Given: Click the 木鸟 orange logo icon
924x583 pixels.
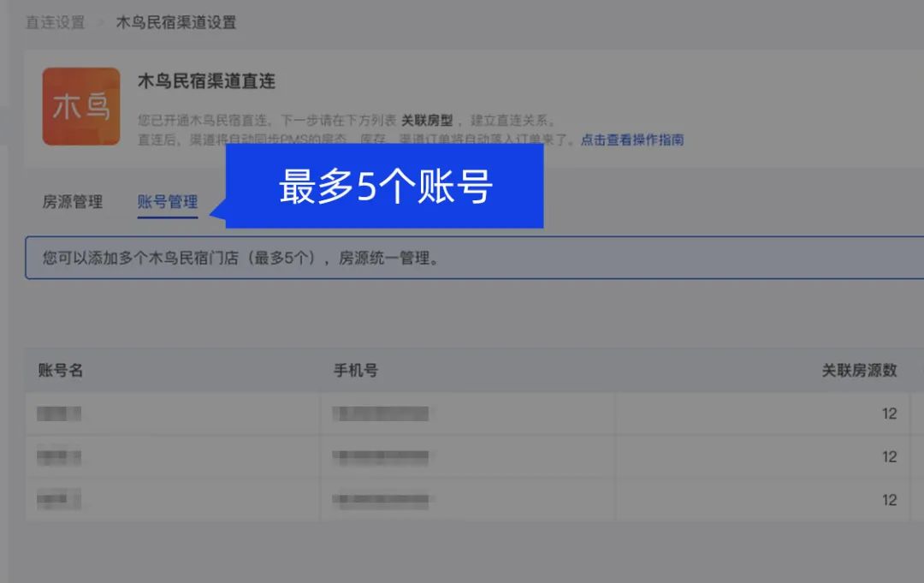Looking at the screenshot, I should pyautogui.click(x=81, y=106).
